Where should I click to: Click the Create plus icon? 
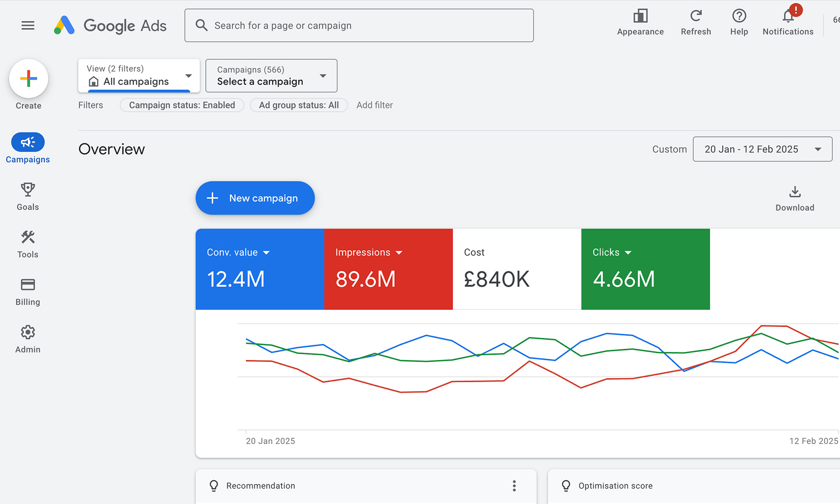(x=28, y=78)
